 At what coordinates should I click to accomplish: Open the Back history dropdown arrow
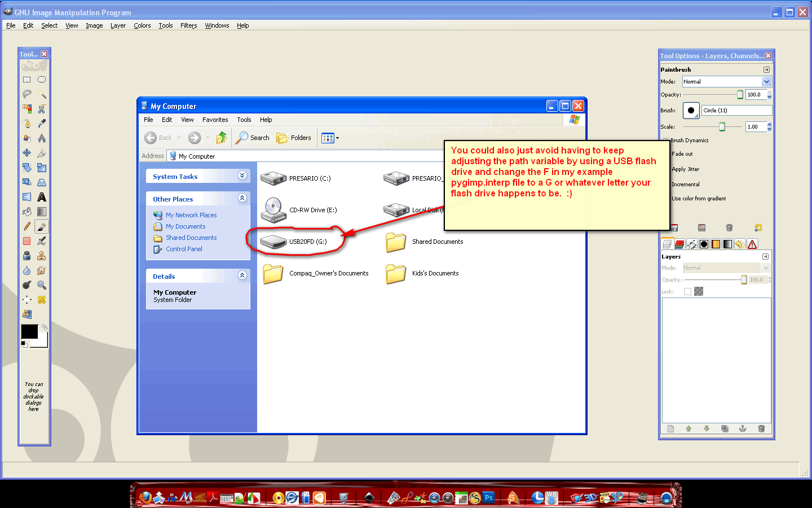coord(179,138)
